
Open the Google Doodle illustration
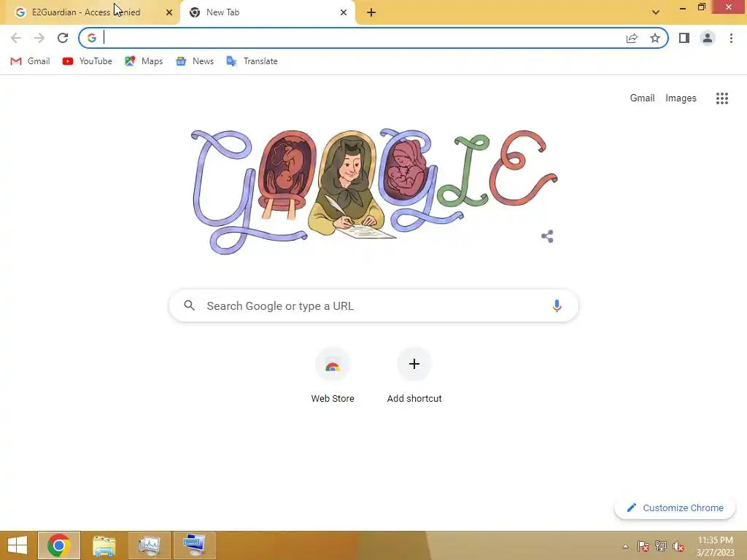[374, 192]
